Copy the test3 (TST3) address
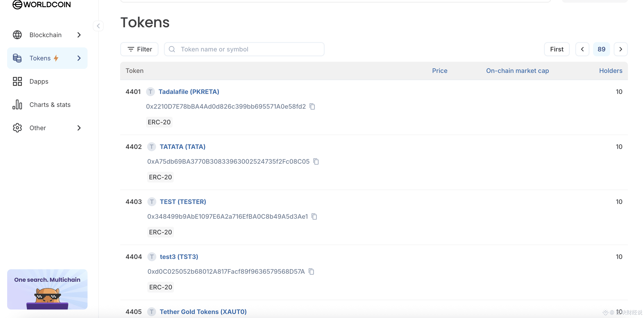Viewport: 644px width, 318px height. 311,271
